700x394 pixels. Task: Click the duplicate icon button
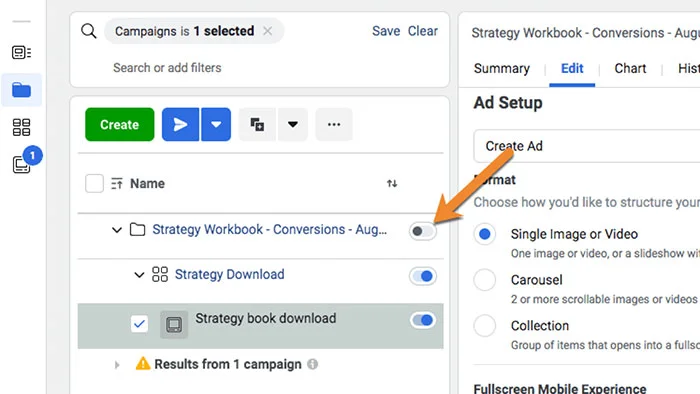[257, 124]
